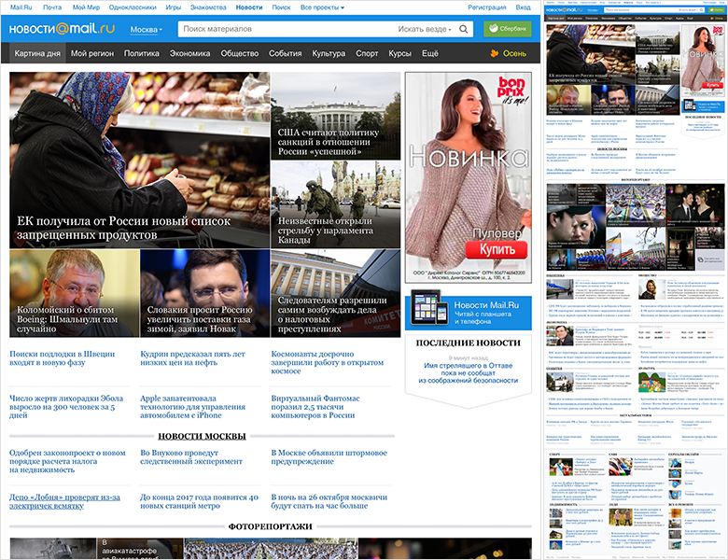728x560 pixels.
Task: Open the Следователям разрешили story tile
Action: click(x=335, y=293)
